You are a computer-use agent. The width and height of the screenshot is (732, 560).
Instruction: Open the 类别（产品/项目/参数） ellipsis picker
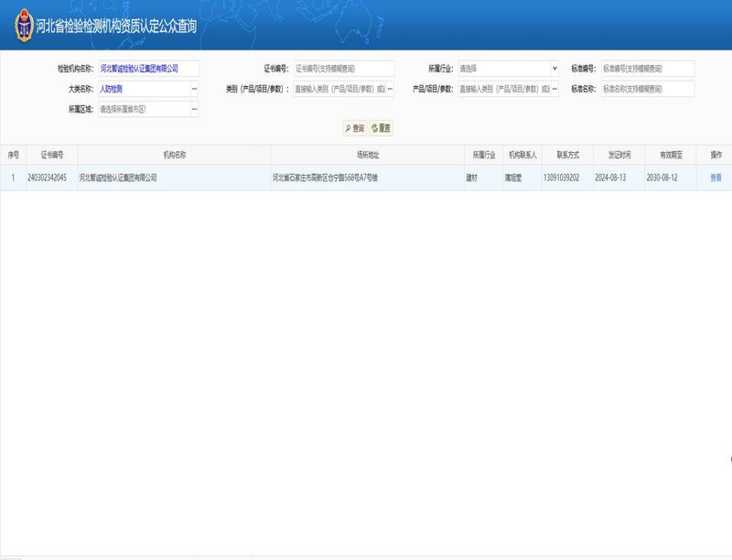(x=391, y=89)
